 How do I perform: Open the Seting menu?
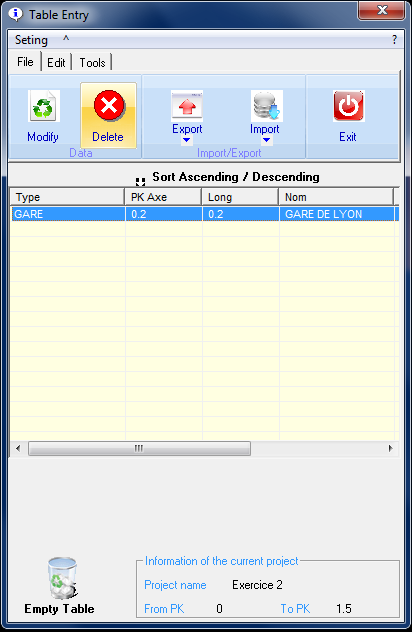click(x=31, y=40)
